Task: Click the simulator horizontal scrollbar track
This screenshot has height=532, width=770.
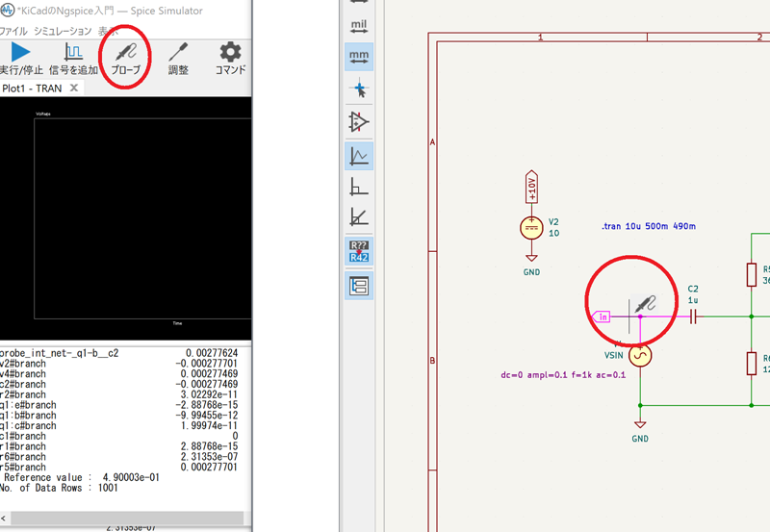Action: [x=127, y=518]
